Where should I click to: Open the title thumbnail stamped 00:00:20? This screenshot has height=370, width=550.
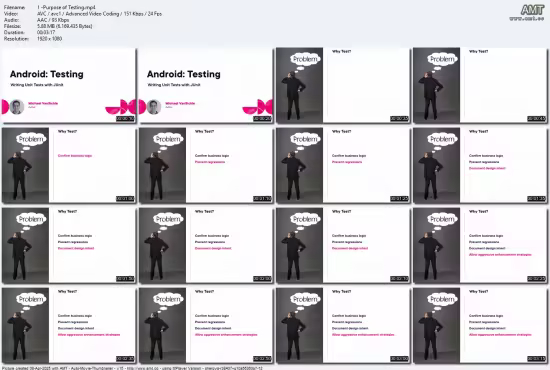[206, 86]
